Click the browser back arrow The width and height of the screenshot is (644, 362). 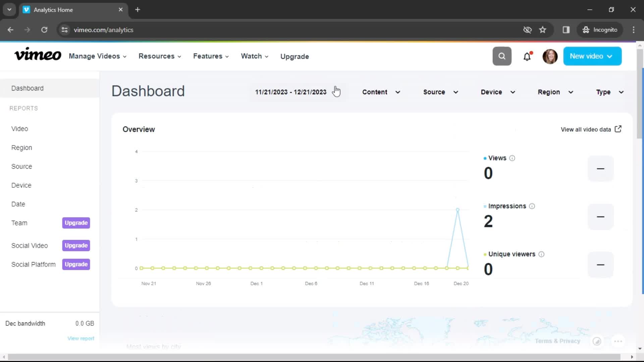(x=10, y=30)
